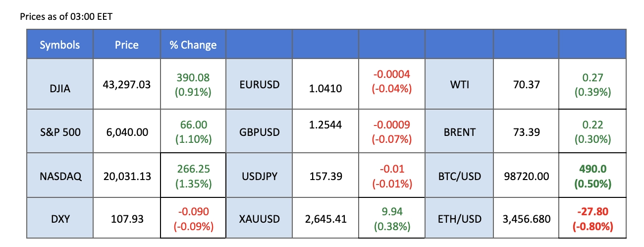The image size is (644, 247).
Task: Select the NASDAQ symbol cell
Action: [x=59, y=176]
